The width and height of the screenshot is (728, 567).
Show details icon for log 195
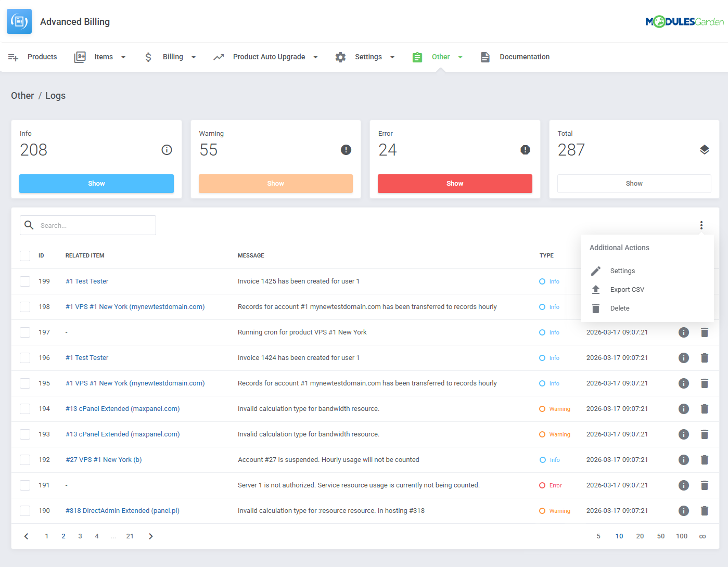pyautogui.click(x=684, y=383)
